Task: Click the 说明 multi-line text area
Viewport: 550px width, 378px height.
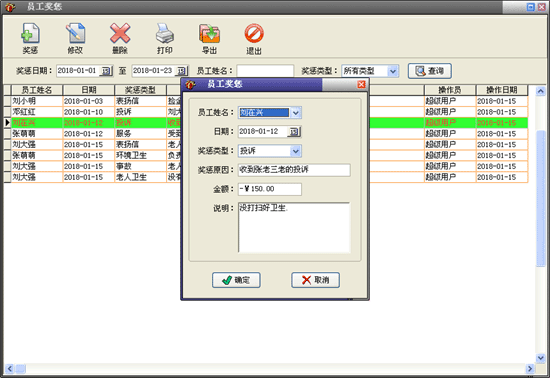Action: click(x=294, y=227)
